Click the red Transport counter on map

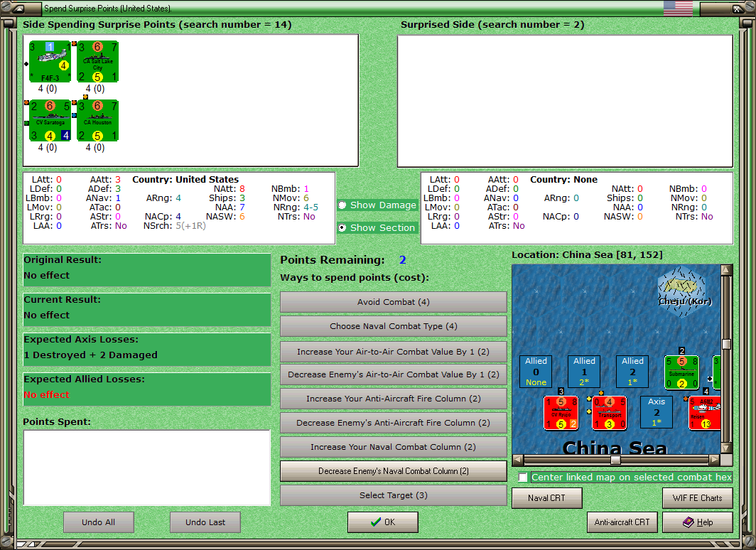click(x=610, y=413)
